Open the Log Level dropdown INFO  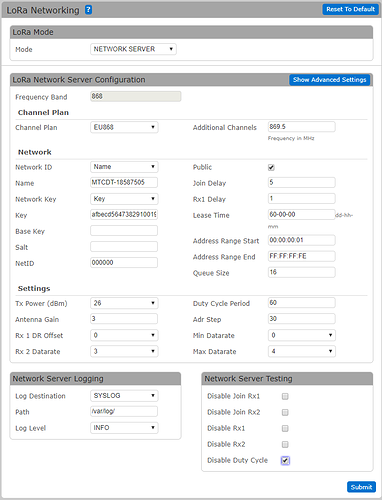[x=124, y=428]
